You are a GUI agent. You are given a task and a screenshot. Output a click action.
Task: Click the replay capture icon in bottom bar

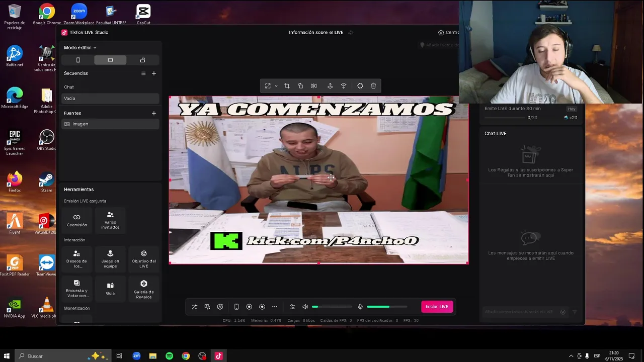tap(262, 307)
